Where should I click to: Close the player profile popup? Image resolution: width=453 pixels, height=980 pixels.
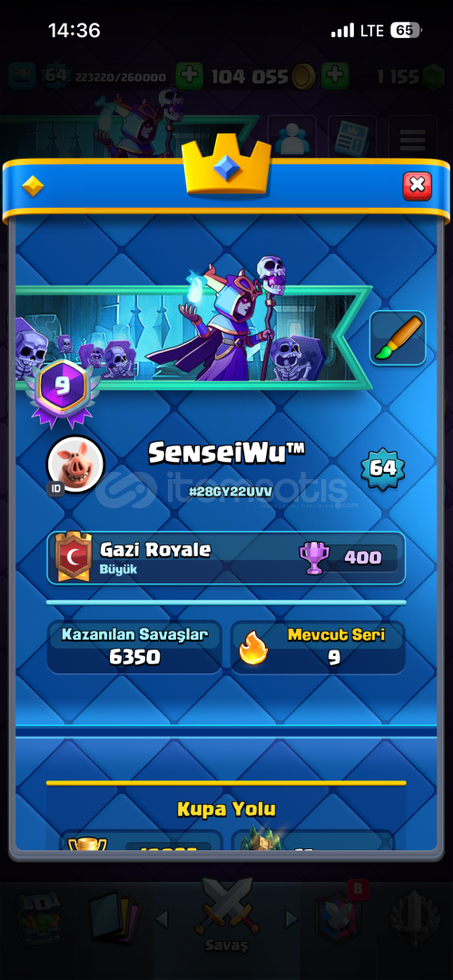(x=417, y=186)
